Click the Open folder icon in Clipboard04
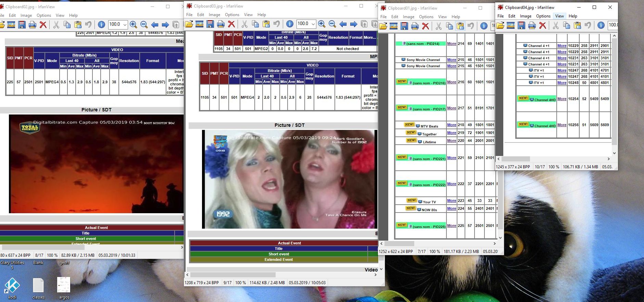 (500, 25)
